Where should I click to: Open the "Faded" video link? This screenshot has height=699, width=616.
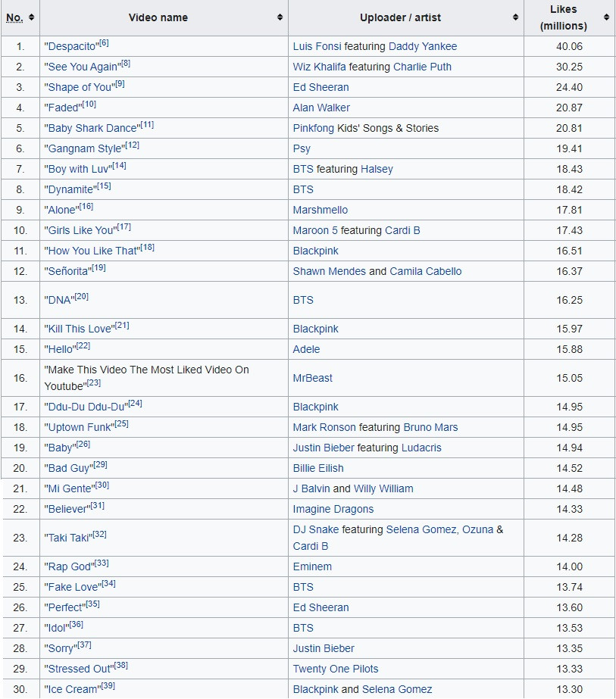coord(63,108)
